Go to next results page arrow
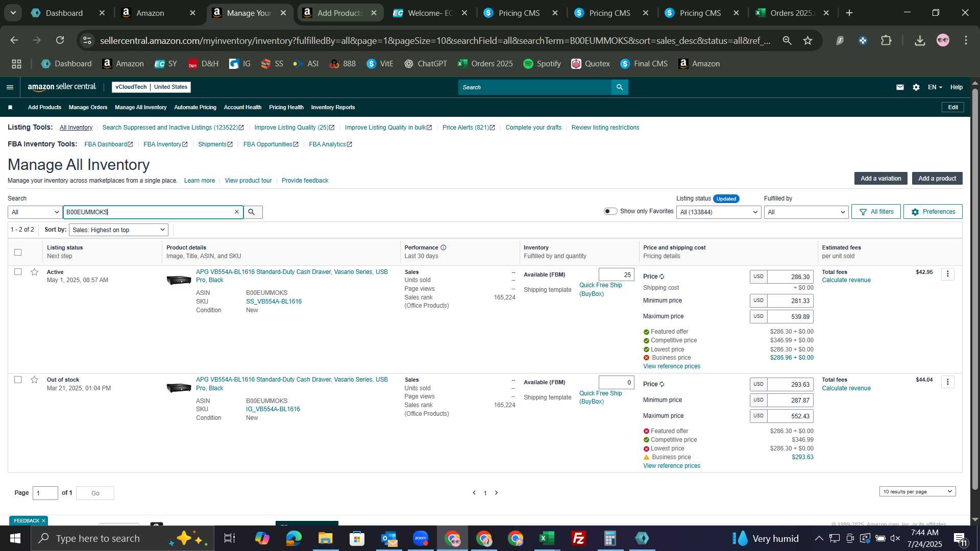This screenshot has width=980, height=551. tap(496, 493)
